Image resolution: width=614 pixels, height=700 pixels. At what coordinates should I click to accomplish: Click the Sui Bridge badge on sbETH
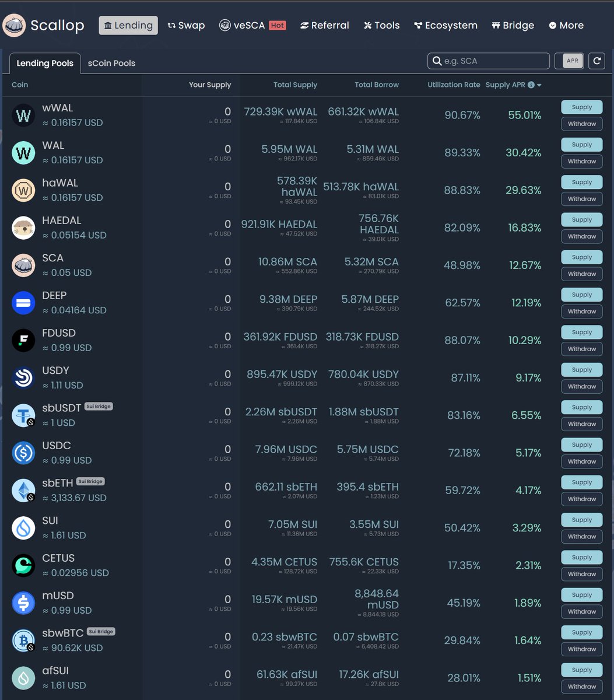point(90,482)
